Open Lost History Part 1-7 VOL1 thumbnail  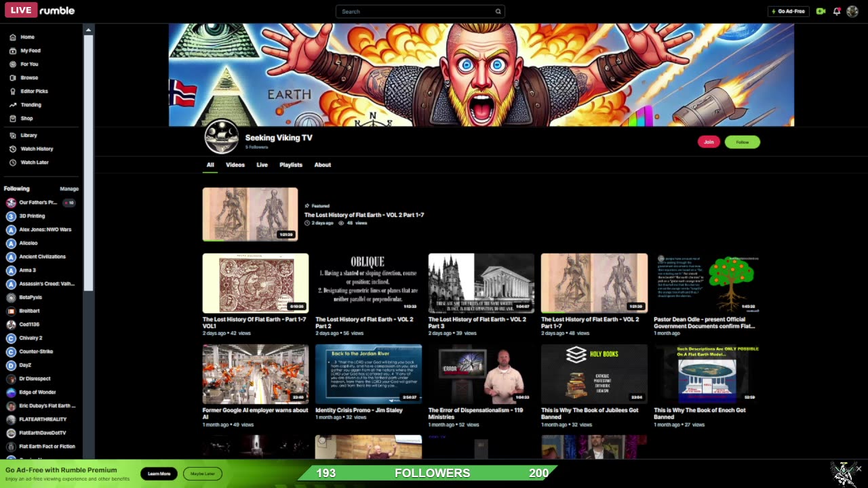coord(256,283)
